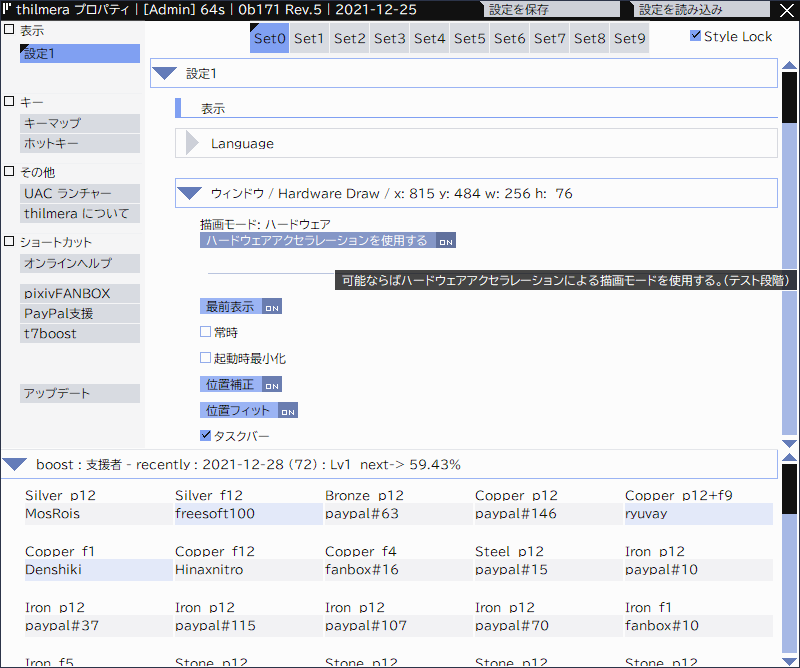Toggle the ショートカット sidebar section checkbox

tap(9, 241)
